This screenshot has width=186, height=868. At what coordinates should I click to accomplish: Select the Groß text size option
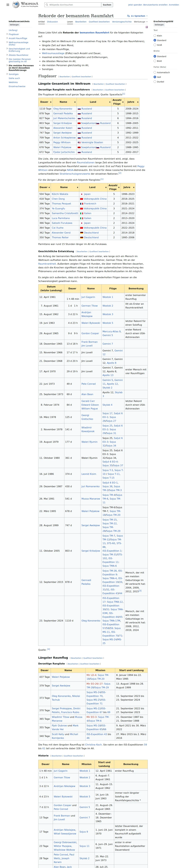tap(155, 45)
